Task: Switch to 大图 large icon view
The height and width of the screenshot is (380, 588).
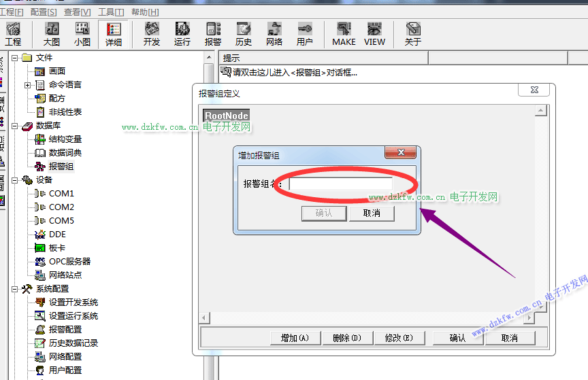Action: tap(52, 34)
